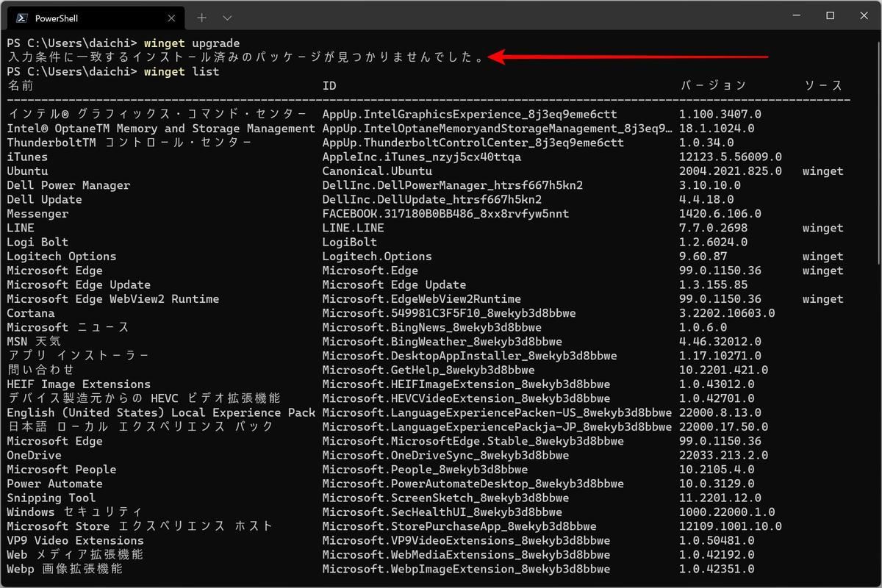Click the iTunes package name

(27, 157)
